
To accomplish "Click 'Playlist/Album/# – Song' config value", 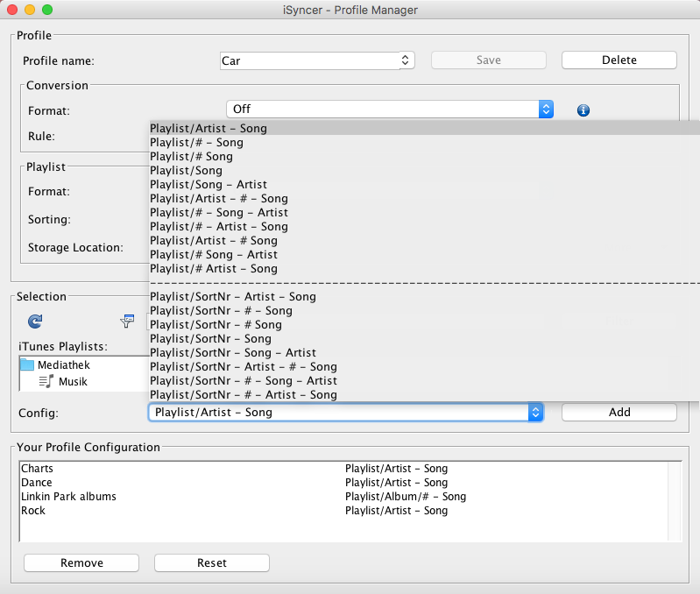I will click(406, 496).
